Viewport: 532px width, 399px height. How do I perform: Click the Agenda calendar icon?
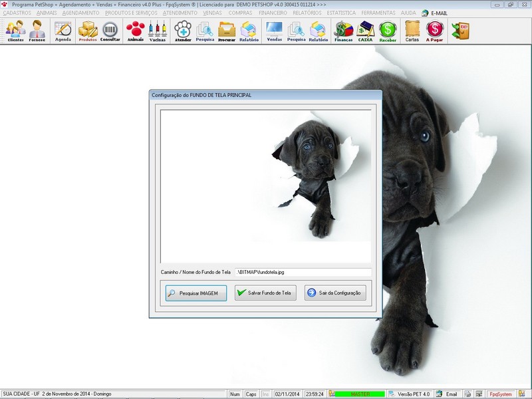[x=63, y=31]
